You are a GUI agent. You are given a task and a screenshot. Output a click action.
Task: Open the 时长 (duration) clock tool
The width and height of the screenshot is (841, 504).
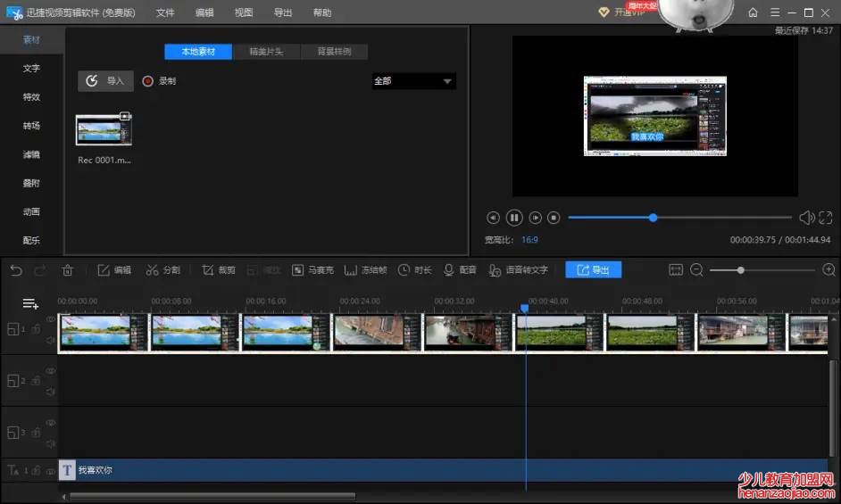coord(414,270)
